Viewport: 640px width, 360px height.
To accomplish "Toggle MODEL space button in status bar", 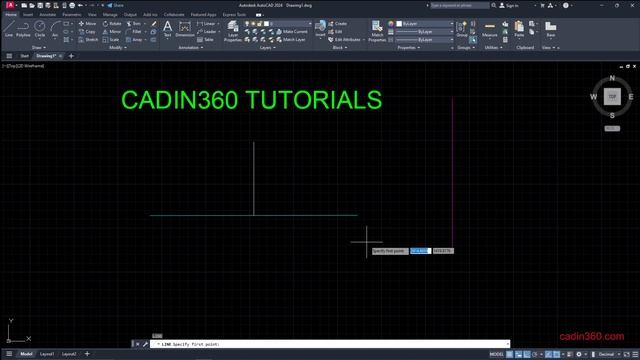I will [496, 354].
